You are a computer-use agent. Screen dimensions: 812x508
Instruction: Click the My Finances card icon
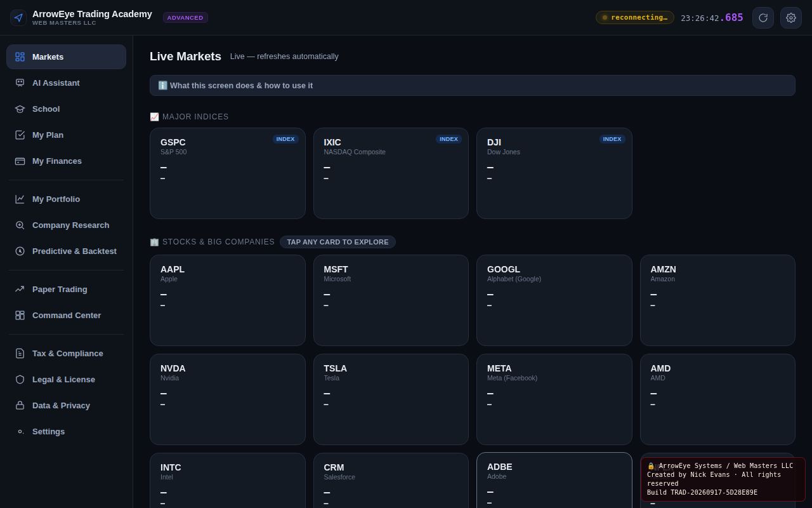(x=20, y=161)
